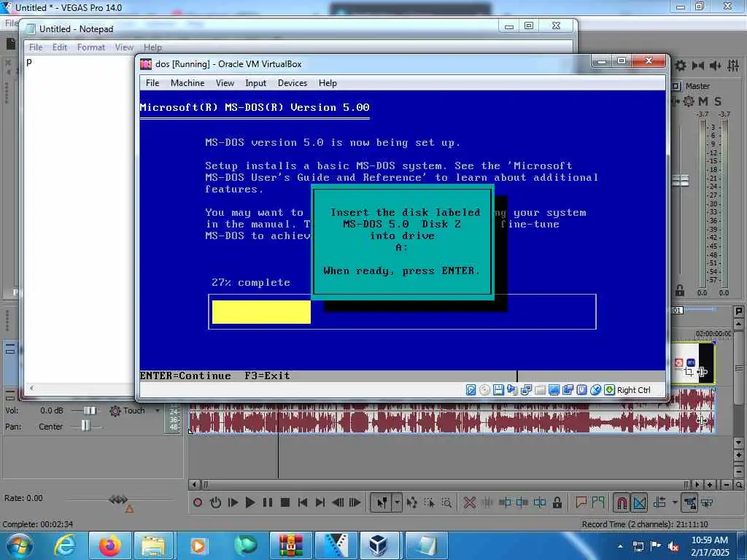Go to end of the project

pyautogui.click(x=320, y=502)
